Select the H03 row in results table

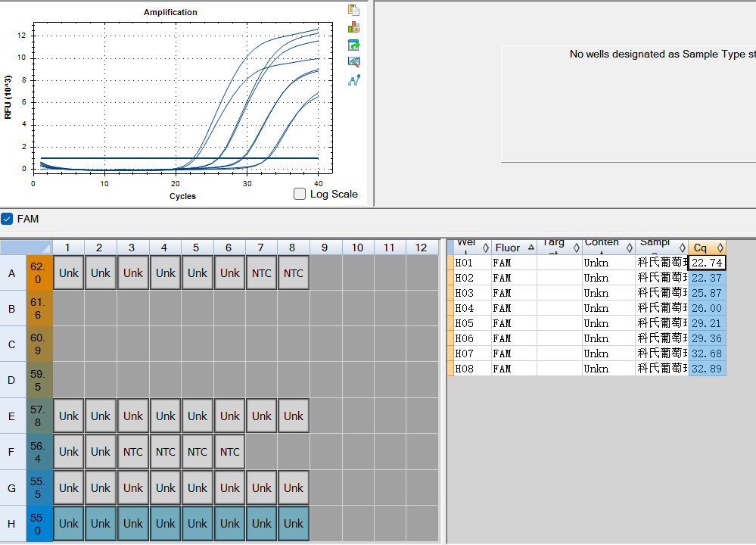(x=586, y=293)
